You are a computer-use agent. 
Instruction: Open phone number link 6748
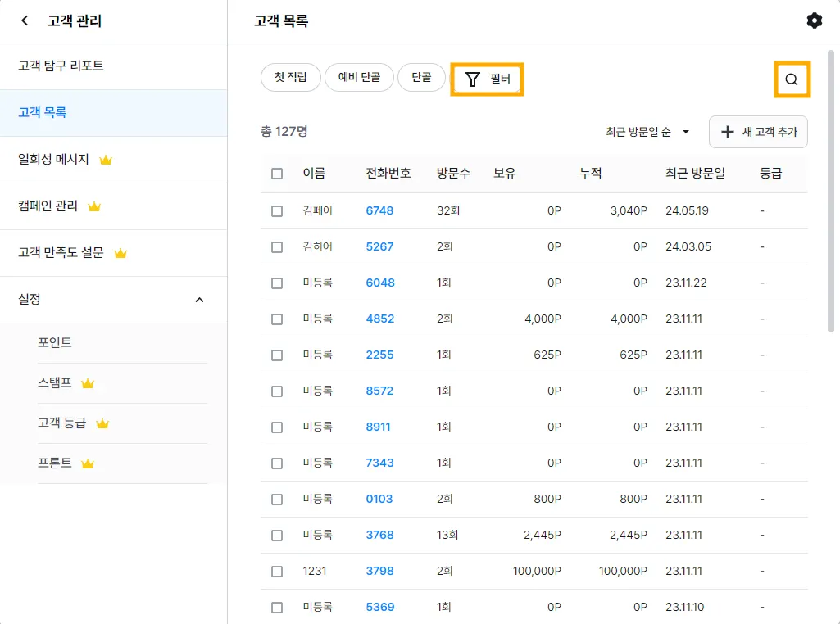click(x=379, y=210)
